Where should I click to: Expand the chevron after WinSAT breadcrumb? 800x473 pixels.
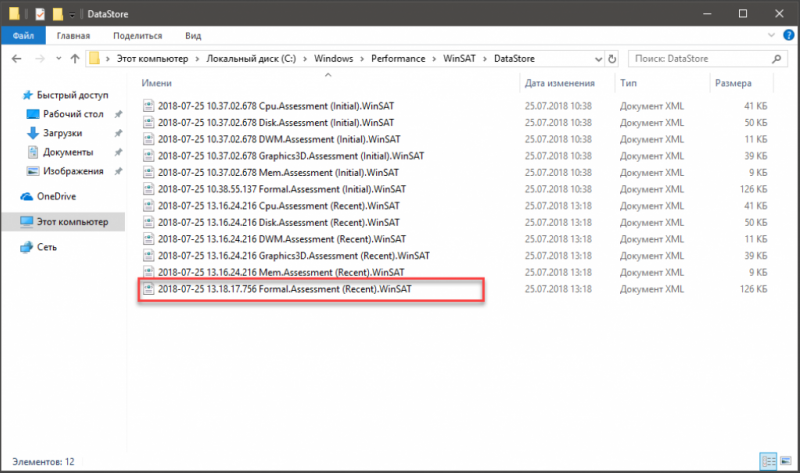tap(485, 59)
